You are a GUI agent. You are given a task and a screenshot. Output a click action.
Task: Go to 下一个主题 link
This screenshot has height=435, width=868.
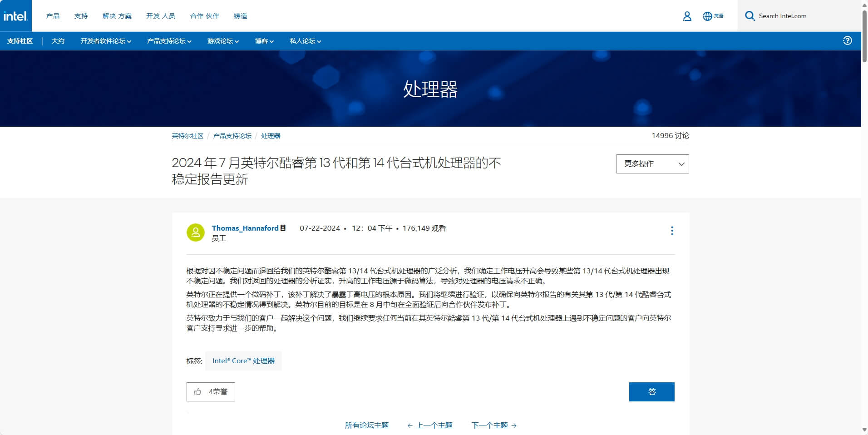pyautogui.click(x=493, y=425)
